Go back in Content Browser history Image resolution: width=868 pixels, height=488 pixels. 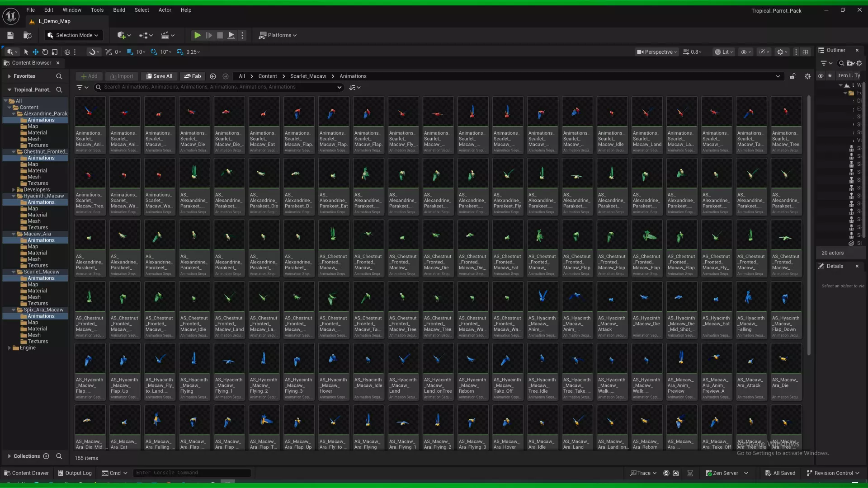pyautogui.click(x=213, y=76)
